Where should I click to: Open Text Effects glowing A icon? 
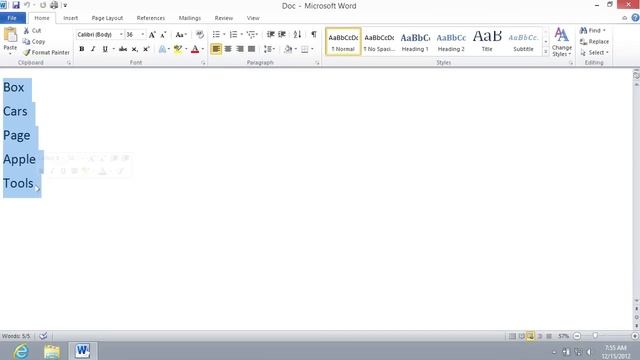162,49
